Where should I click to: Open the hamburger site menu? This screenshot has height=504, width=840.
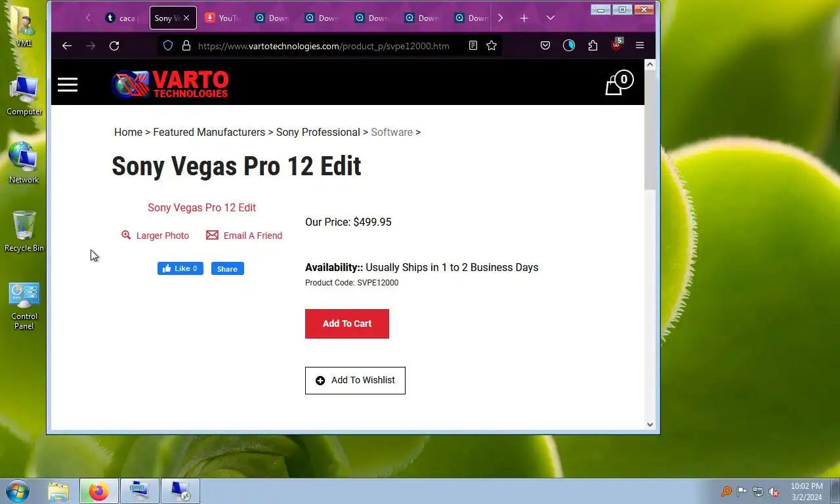tap(68, 85)
